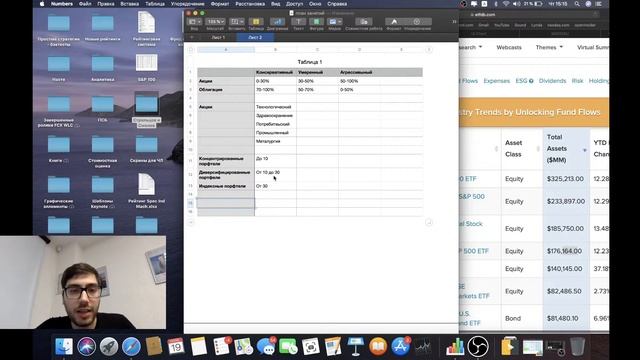Select the Консервативный header cell
The width and height of the screenshot is (640, 360).
click(x=276, y=72)
